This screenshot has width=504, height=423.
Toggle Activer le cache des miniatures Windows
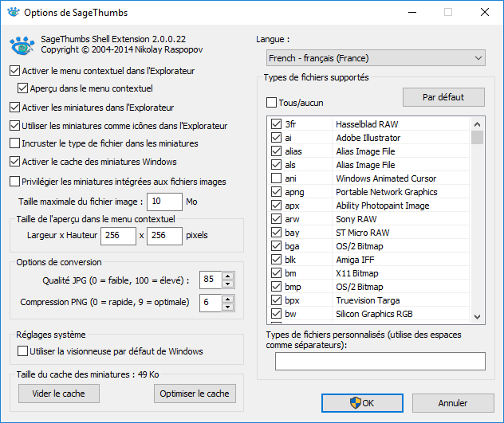[14, 161]
